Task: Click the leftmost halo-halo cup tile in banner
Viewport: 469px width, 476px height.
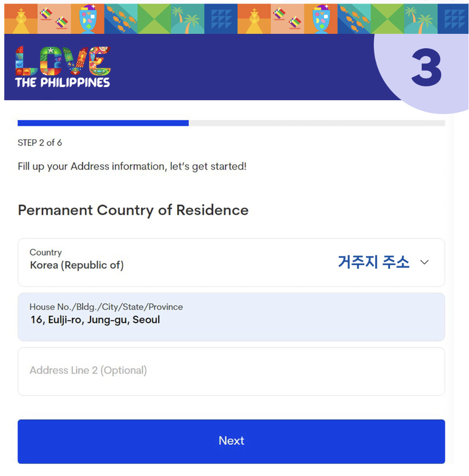Action: [x=88, y=19]
